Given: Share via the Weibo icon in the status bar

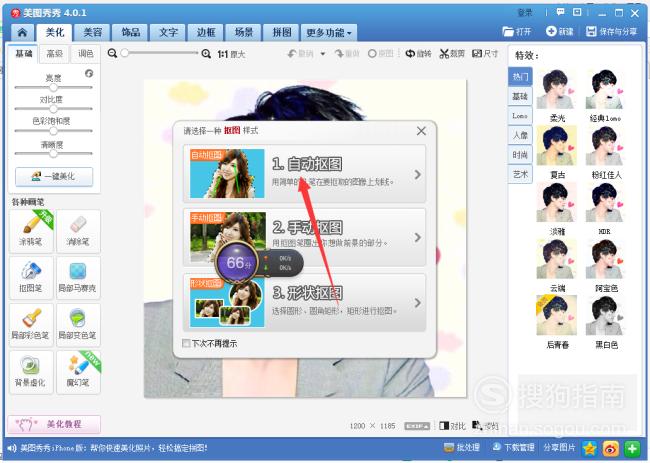Looking at the screenshot, I should (611, 448).
